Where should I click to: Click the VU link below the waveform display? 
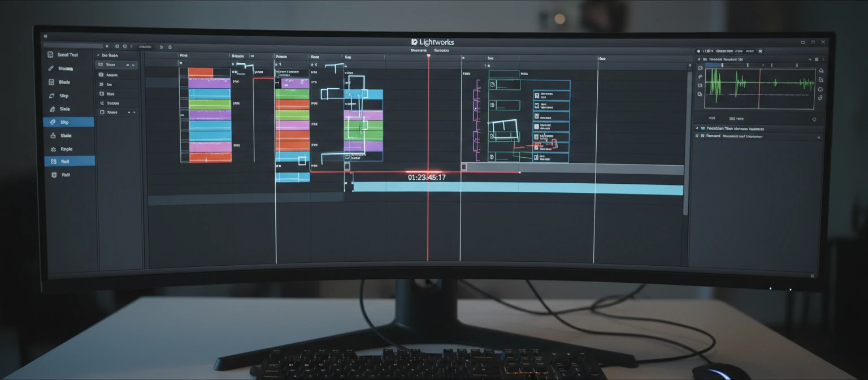point(712,119)
